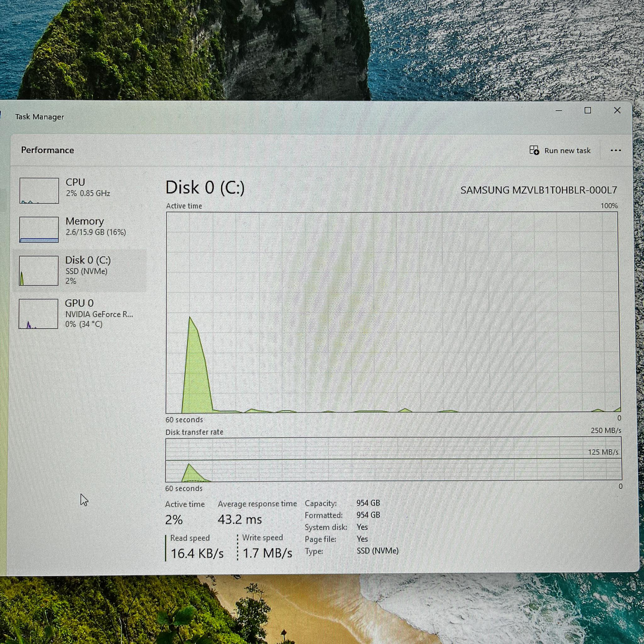
Task: Click the Disk transfer rate graph
Action: click(393, 459)
